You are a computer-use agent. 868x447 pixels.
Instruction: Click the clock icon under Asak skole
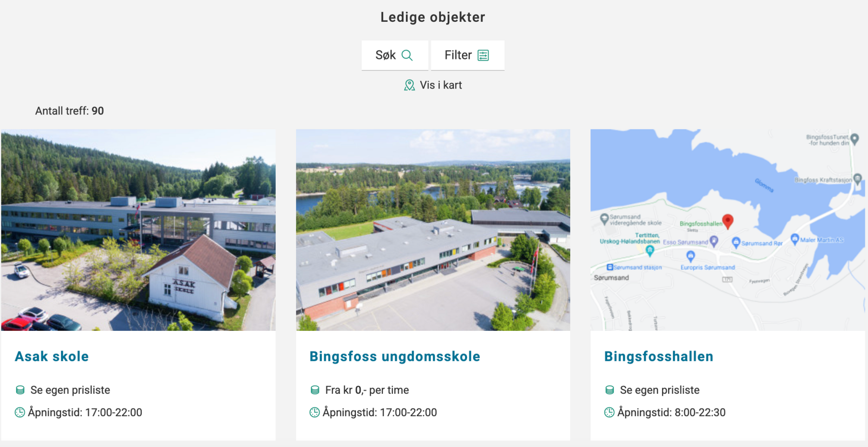coord(20,413)
